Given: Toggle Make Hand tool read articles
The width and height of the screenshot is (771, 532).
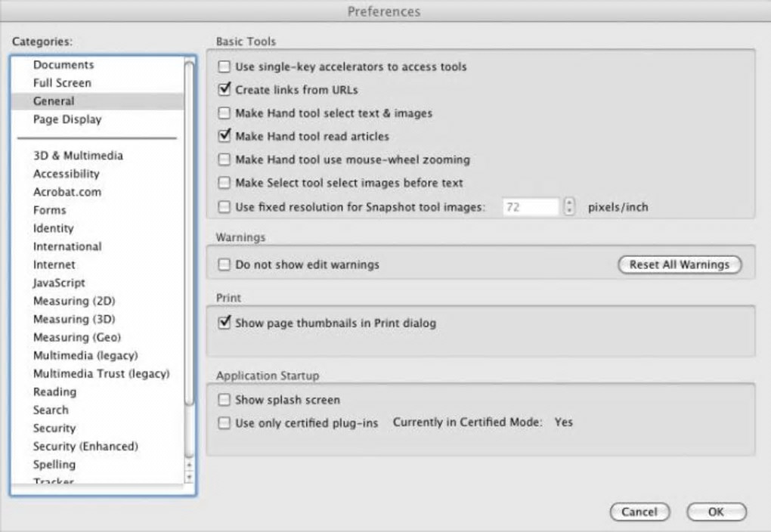Looking at the screenshot, I should tap(224, 137).
